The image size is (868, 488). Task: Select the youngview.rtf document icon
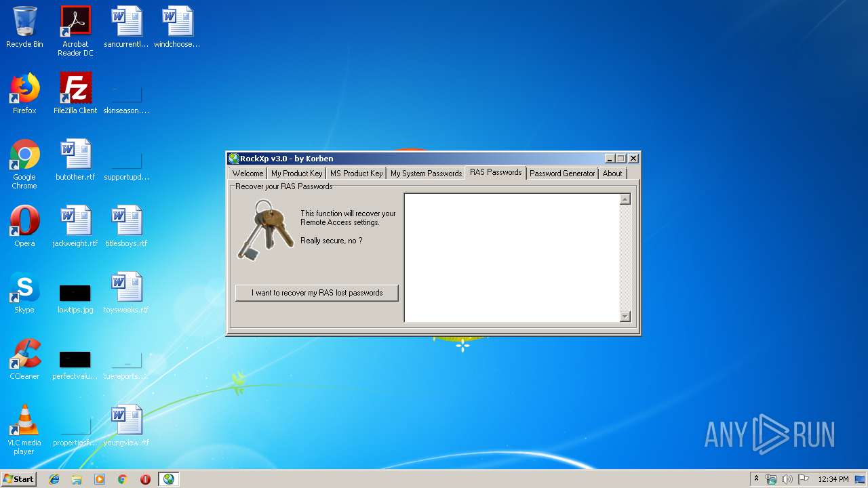[126, 426]
